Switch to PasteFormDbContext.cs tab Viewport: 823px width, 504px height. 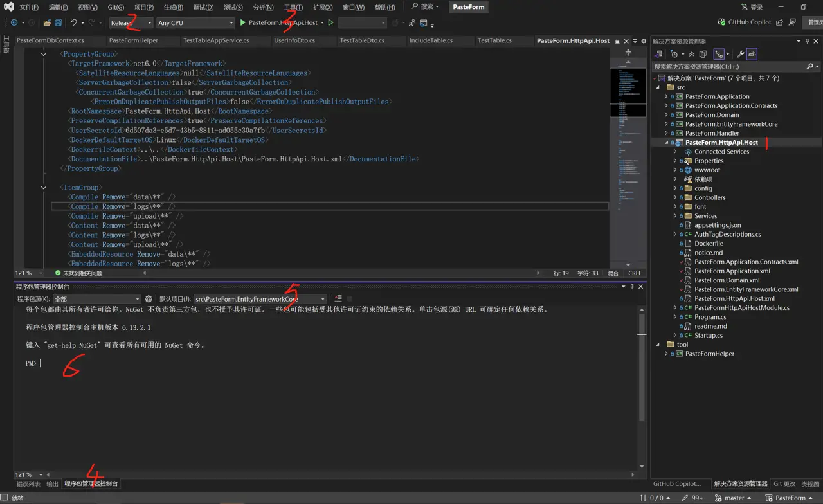point(50,40)
